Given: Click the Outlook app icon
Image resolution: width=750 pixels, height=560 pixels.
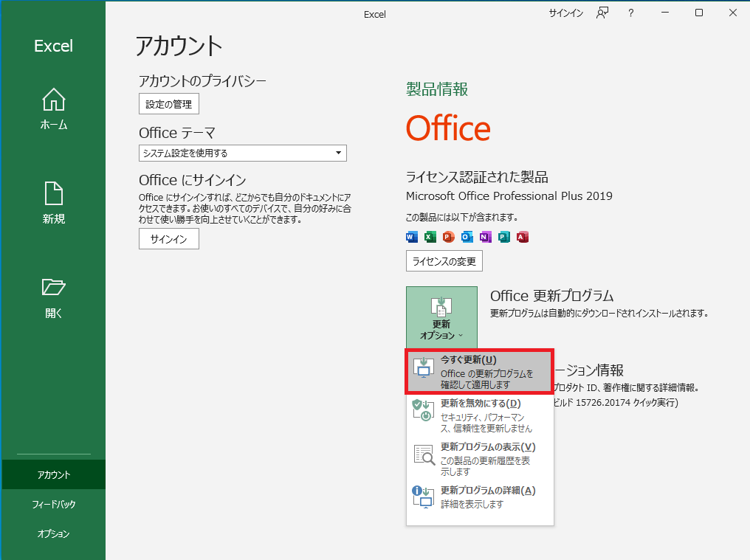Looking at the screenshot, I should (467, 237).
